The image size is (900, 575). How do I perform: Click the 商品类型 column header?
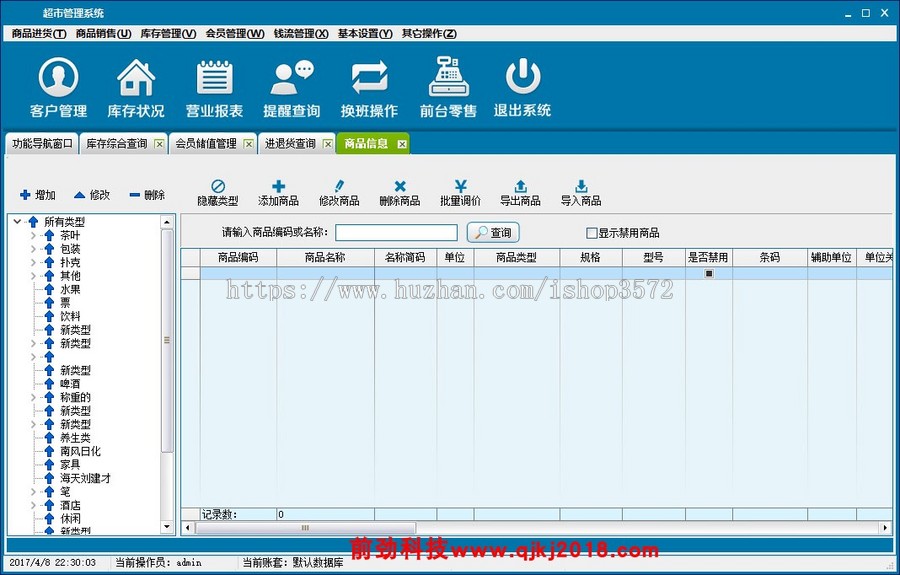[x=517, y=258]
